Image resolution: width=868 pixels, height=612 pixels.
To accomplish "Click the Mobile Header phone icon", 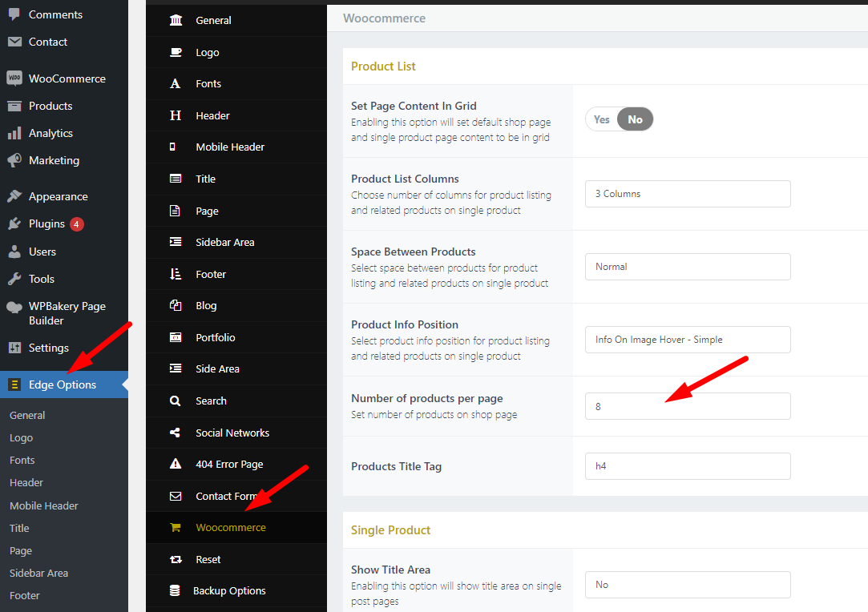I will tap(172, 147).
